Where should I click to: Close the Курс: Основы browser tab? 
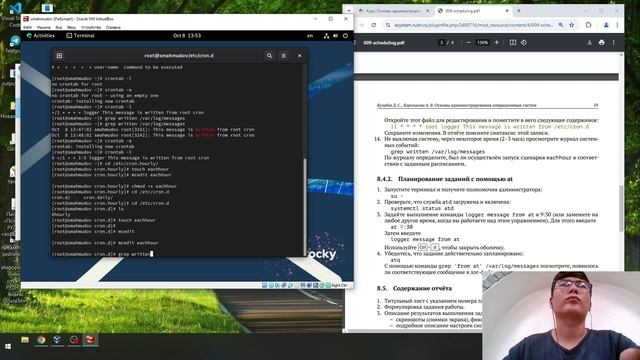(428, 11)
